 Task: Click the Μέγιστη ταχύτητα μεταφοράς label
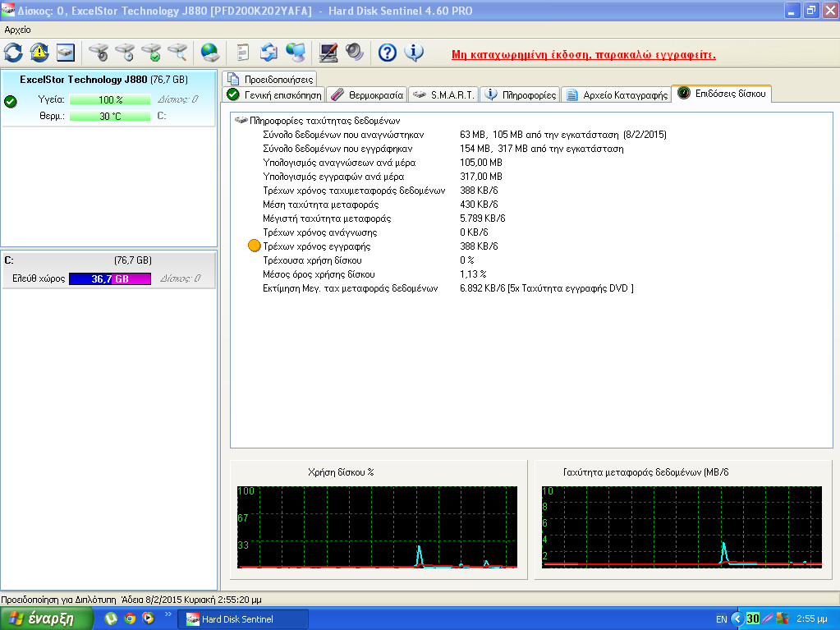[x=327, y=218]
